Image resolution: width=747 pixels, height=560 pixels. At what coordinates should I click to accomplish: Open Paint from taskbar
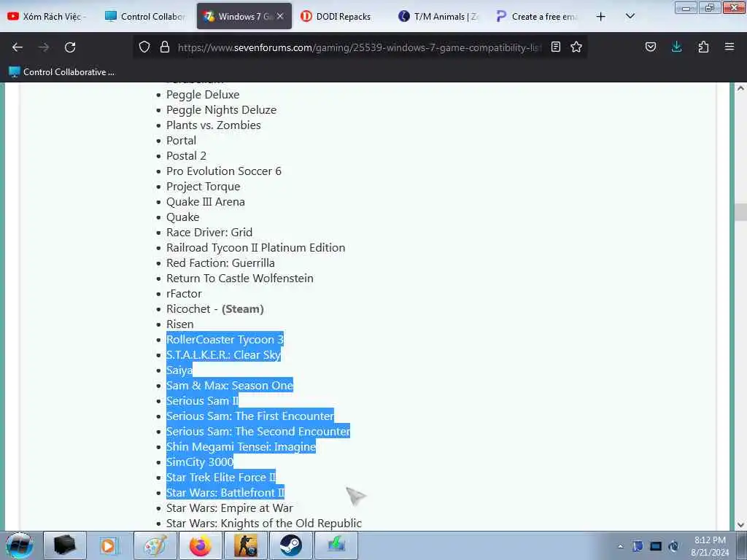[155, 545]
